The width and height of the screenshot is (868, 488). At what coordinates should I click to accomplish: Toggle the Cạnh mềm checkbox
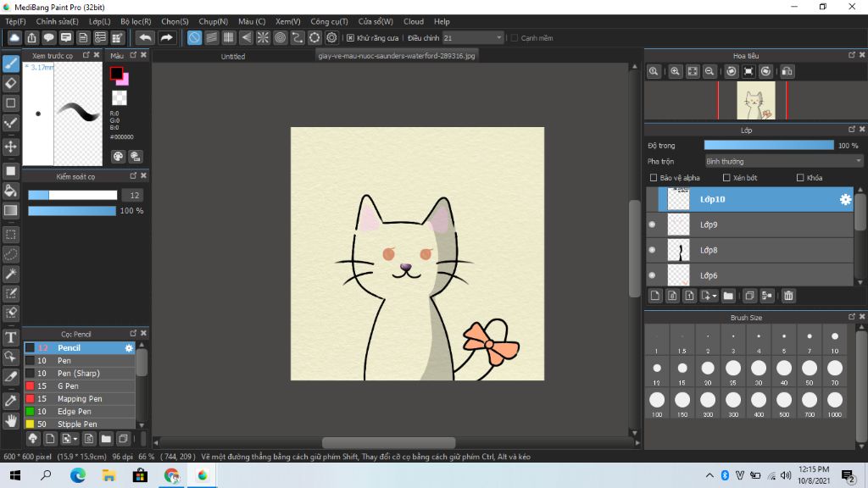515,38
